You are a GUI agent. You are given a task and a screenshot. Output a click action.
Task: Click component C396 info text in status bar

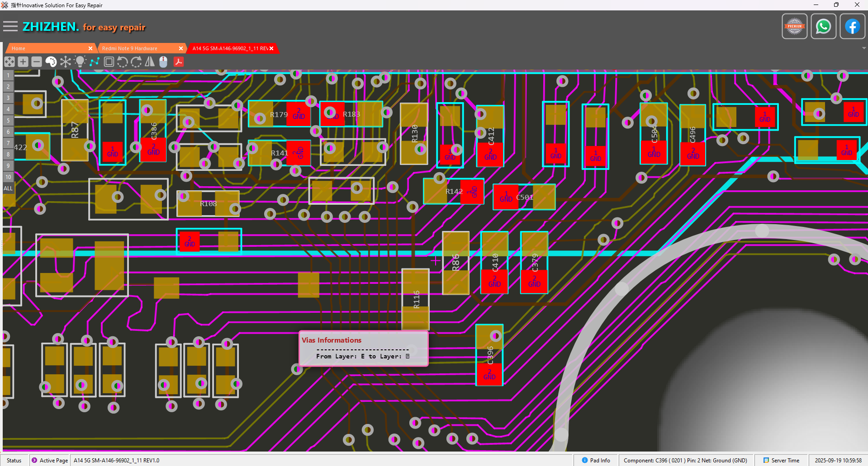tap(685, 460)
